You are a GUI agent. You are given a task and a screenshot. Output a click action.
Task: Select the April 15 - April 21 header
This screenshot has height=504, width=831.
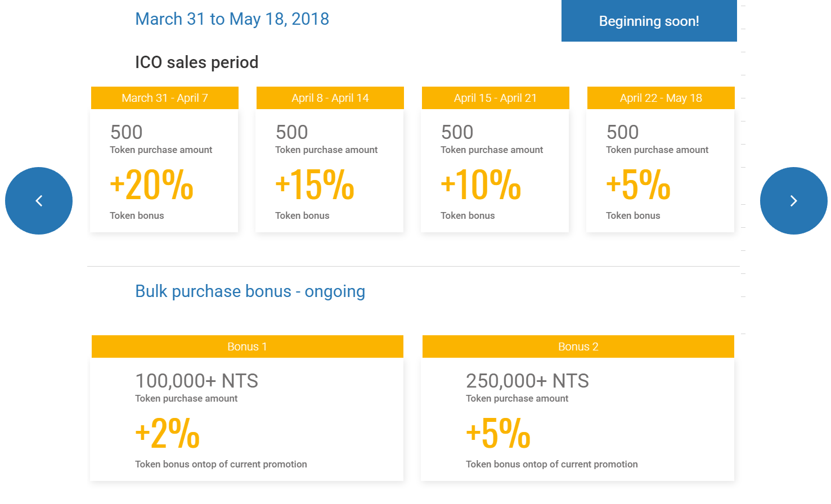point(496,98)
